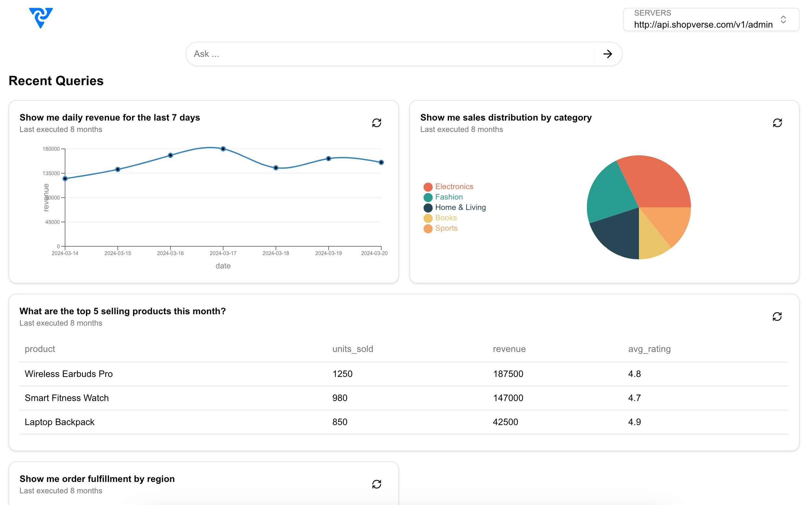Image resolution: width=812 pixels, height=505 pixels.
Task: Click the 2024-03-17 data point on the revenue line
Action: coord(223,149)
